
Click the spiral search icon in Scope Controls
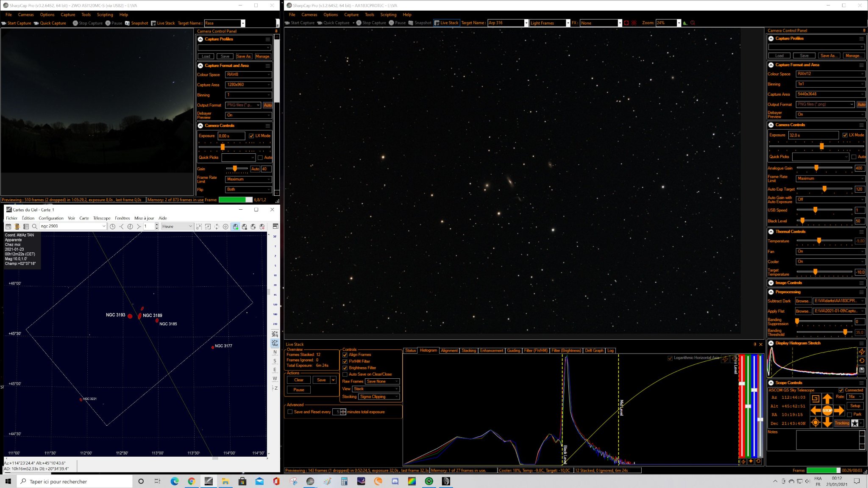[x=815, y=399]
